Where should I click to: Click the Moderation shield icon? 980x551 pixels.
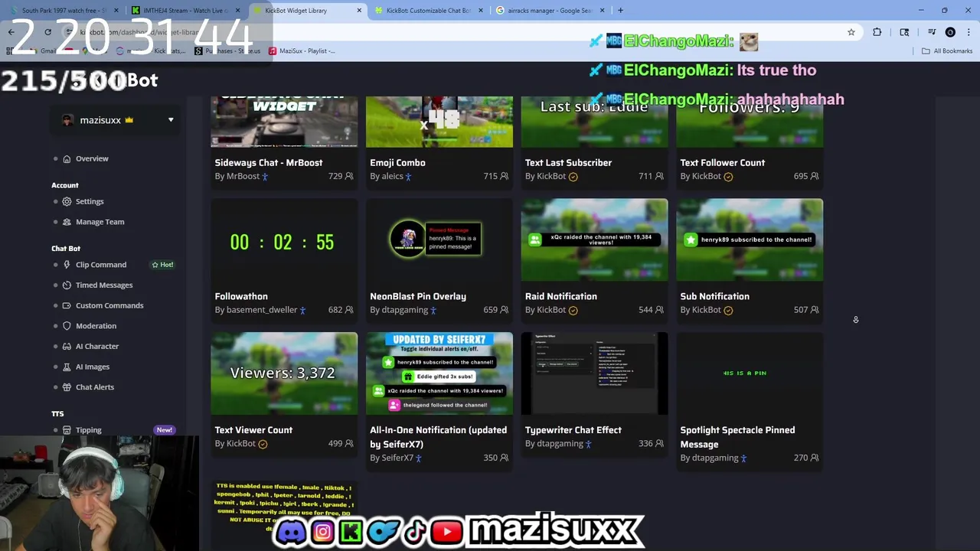pos(67,326)
